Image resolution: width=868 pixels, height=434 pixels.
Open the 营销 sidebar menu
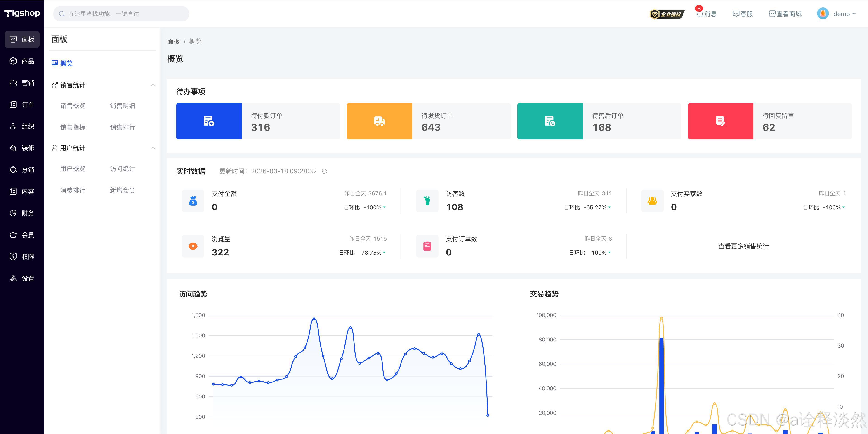pyautogui.click(x=22, y=83)
